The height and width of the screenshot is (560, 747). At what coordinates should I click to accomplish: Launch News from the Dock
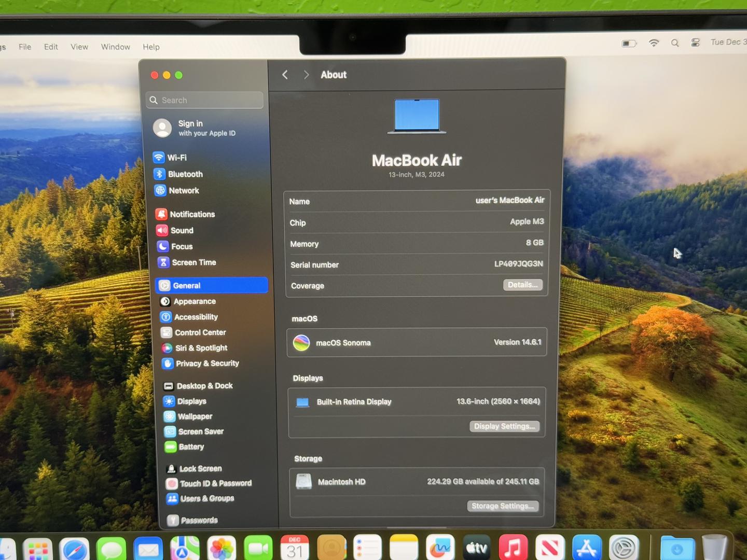pyautogui.click(x=550, y=547)
